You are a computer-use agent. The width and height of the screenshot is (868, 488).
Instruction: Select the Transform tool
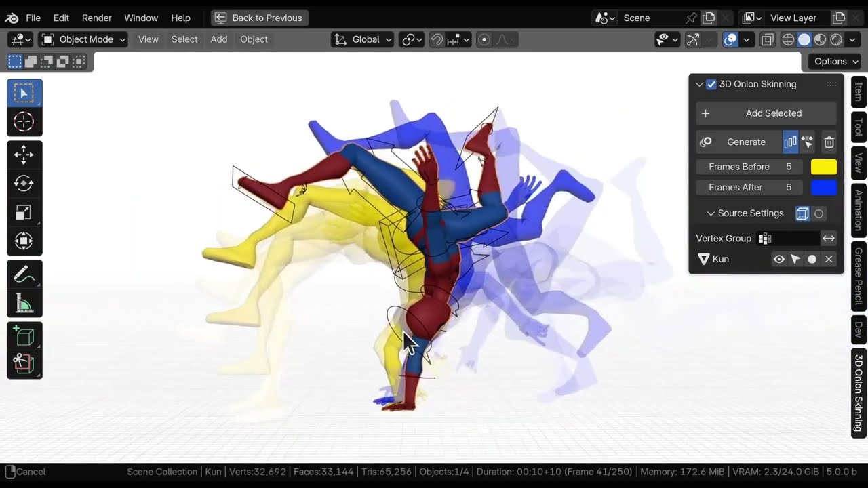24,241
